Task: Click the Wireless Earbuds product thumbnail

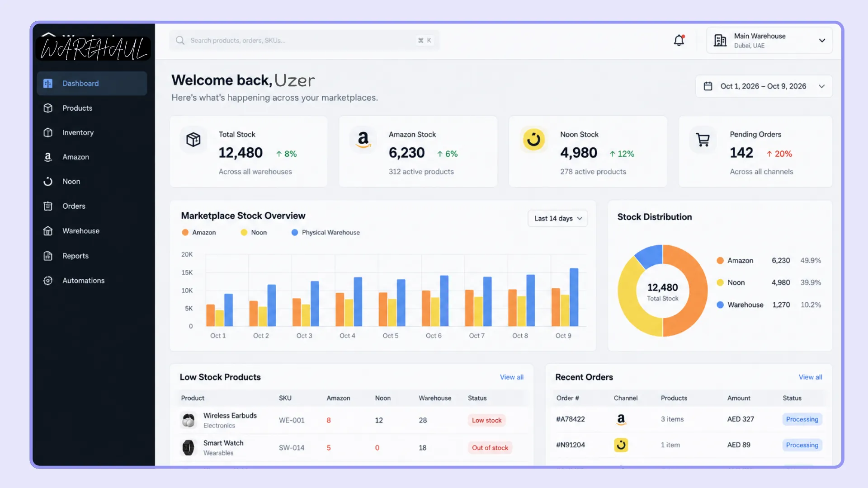Action: click(189, 420)
